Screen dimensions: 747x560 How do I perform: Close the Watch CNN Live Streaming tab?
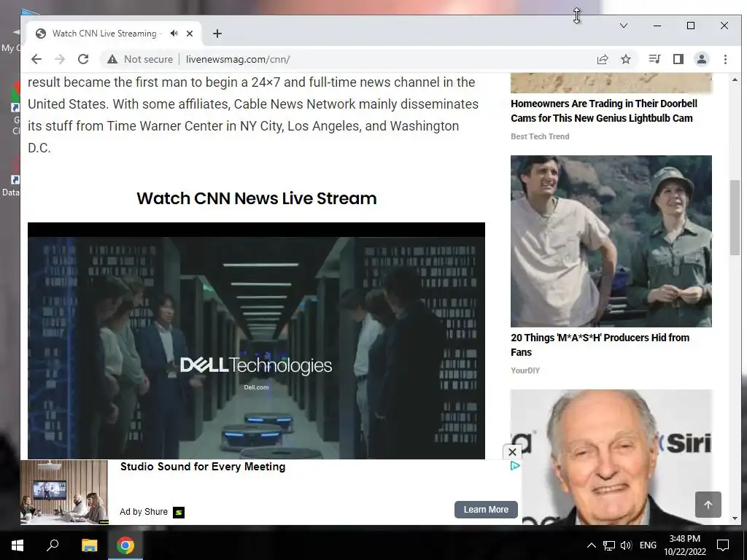(190, 34)
